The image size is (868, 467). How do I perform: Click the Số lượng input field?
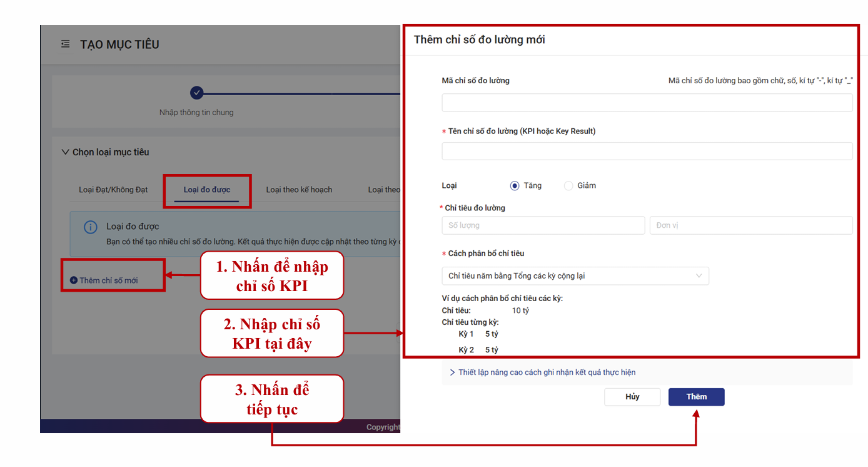pos(543,225)
